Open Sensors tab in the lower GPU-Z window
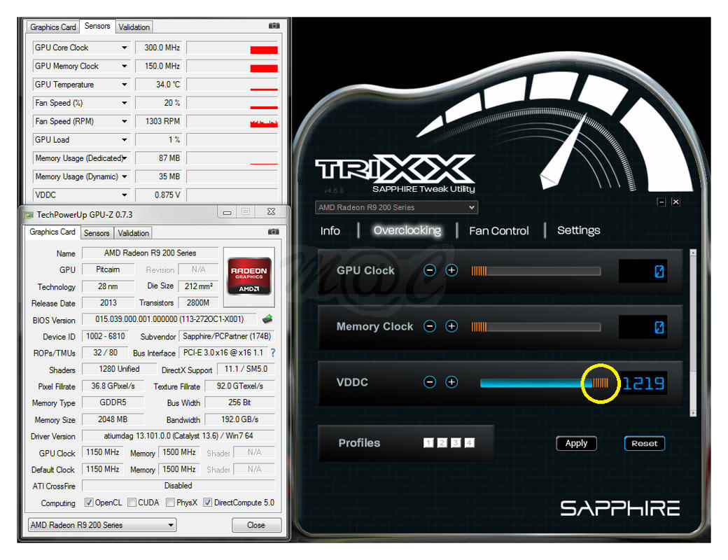The image size is (728, 560). [x=97, y=232]
